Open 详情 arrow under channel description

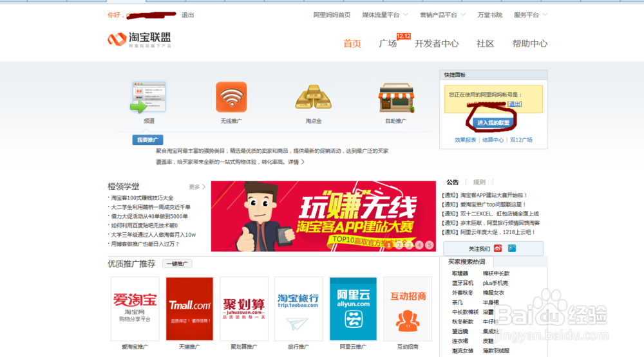[x=296, y=162]
